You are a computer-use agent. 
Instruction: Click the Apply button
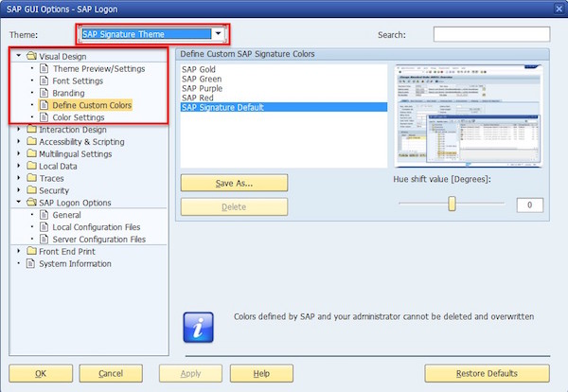(190, 373)
